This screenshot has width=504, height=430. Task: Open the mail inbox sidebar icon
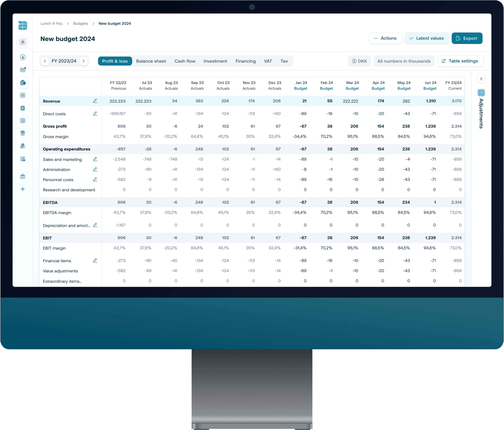click(23, 70)
